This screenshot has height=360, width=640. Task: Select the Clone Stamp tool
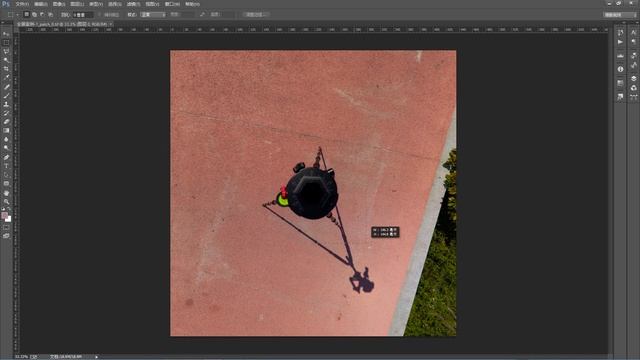tap(6, 104)
